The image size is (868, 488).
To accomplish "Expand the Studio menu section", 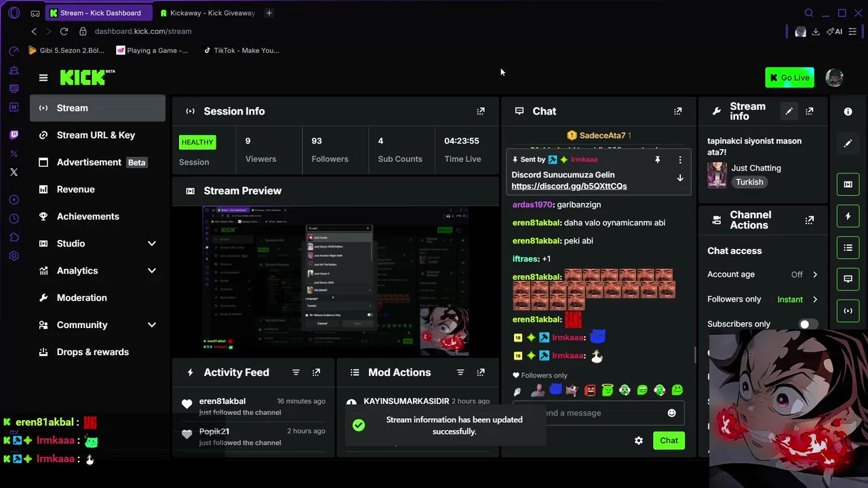I will [x=152, y=244].
